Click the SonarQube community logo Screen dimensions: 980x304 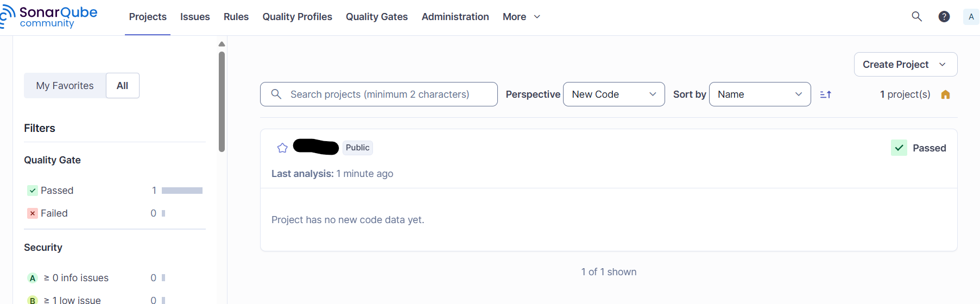pyautogui.click(x=49, y=17)
